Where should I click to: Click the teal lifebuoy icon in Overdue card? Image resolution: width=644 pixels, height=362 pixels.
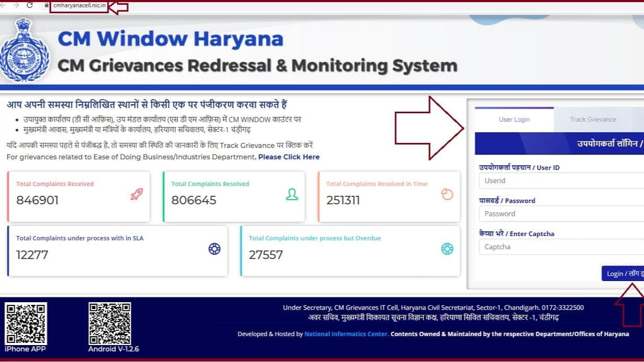tap(447, 249)
